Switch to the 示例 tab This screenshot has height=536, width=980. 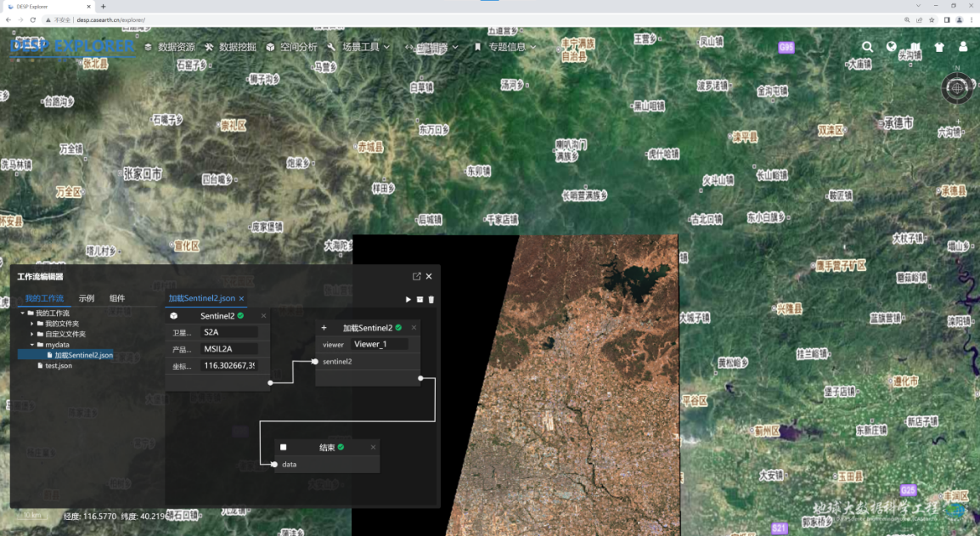(87, 299)
